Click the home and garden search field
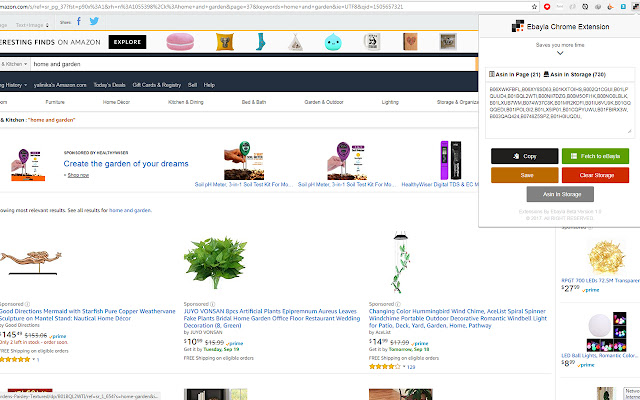This screenshot has height=400, width=640. [253, 64]
